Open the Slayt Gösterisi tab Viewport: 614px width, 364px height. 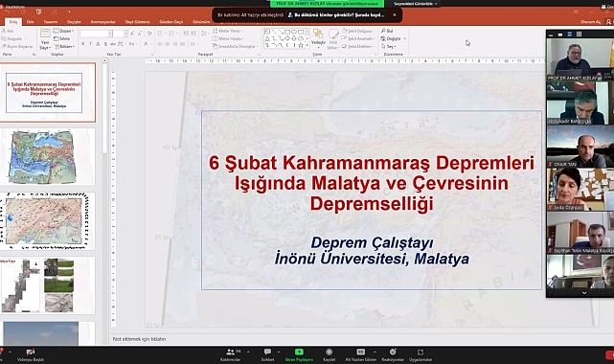coord(137,22)
